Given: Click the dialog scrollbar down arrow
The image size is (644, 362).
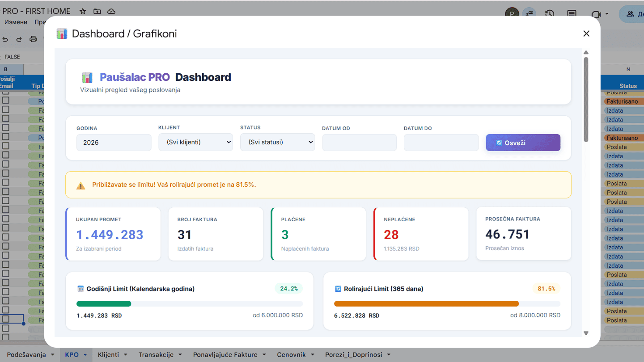Looking at the screenshot, I should tap(586, 333).
